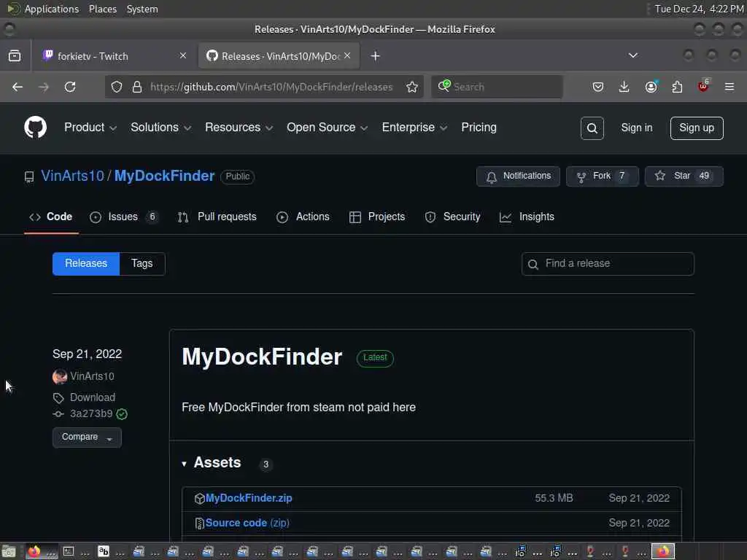Focus the Find a release field
Screen dimensions: 747x560
pyautogui.click(x=608, y=264)
